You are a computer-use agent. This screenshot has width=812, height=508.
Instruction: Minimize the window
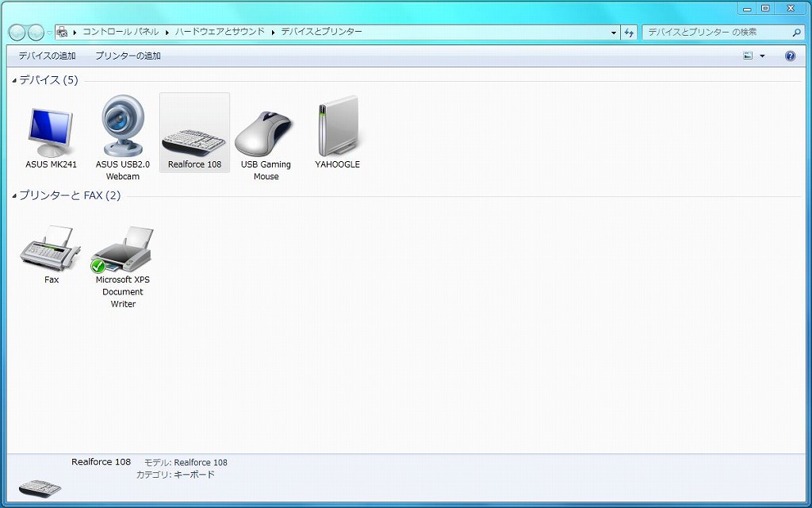[x=747, y=9]
